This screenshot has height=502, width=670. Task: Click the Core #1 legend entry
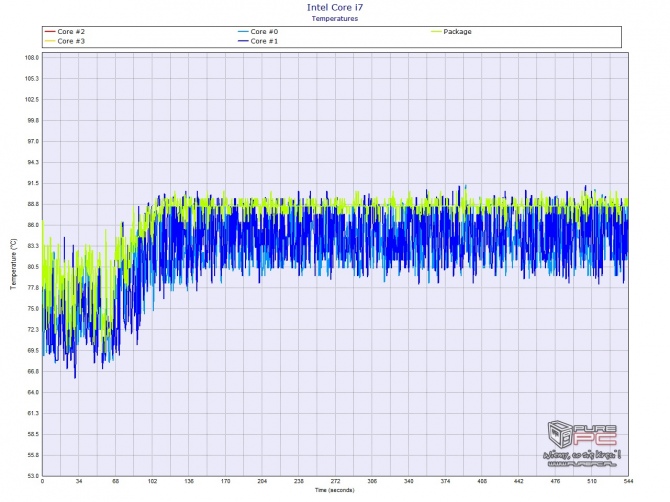point(258,41)
